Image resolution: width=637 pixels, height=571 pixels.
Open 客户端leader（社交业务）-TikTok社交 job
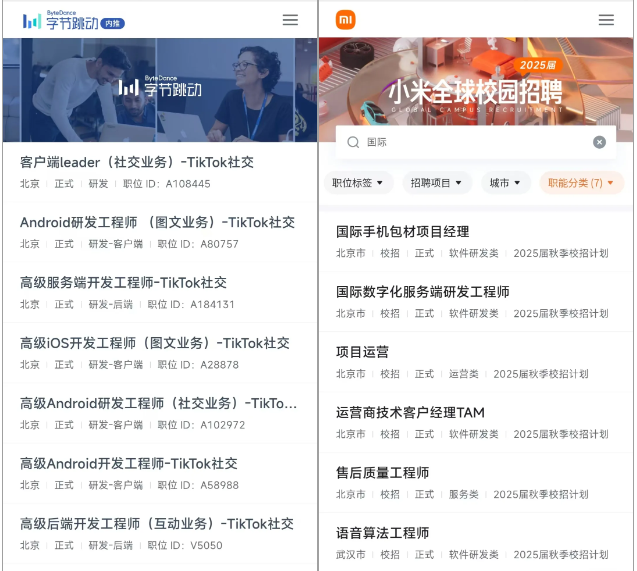click(160, 172)
